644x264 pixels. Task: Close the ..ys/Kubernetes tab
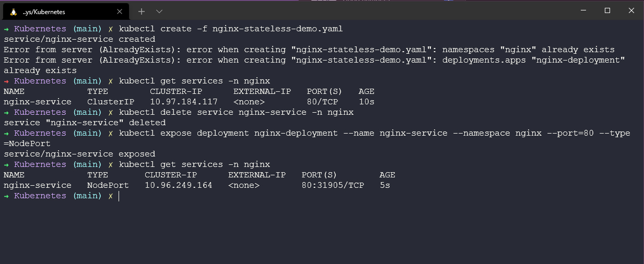point(120,11)
